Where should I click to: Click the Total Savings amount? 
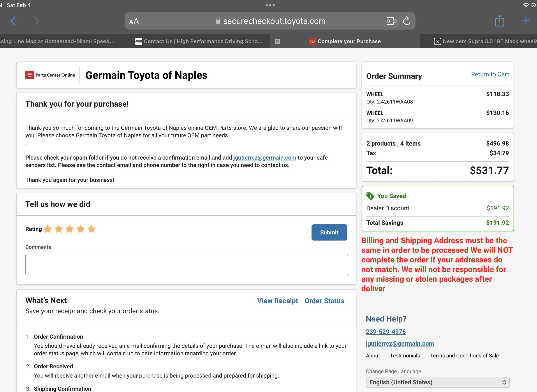(x=497, y=223)
